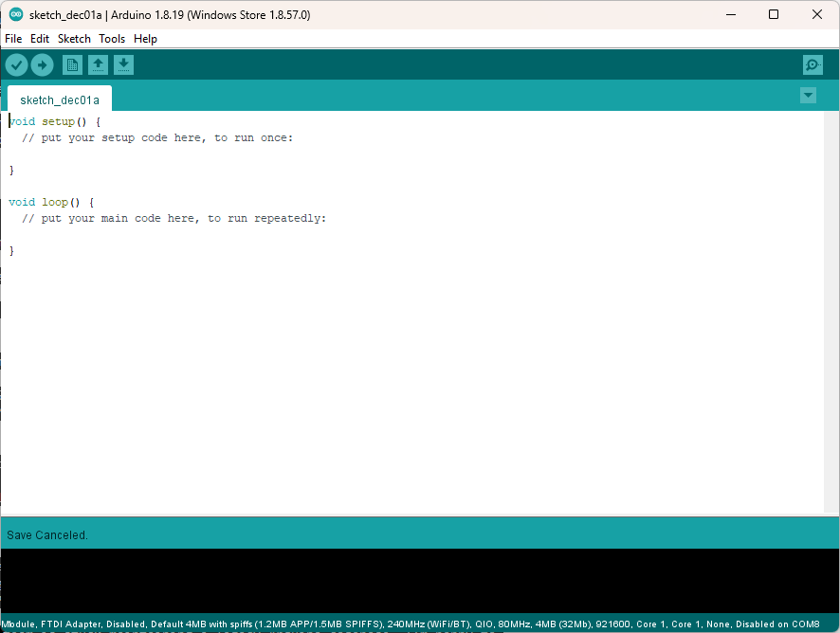Viewport: 840px width, 633px height.
Task: Upload the sketch with the arrow button
Action: click(42, 64)
